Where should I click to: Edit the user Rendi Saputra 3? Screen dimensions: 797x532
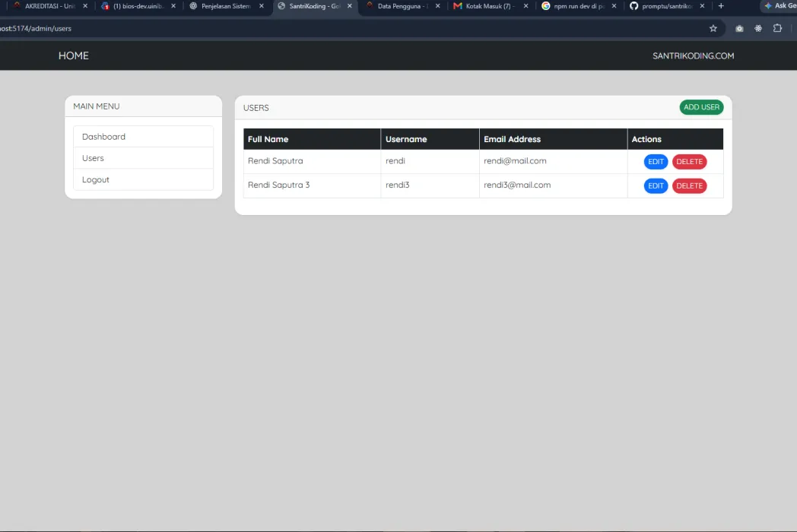(x=656, y=185)
